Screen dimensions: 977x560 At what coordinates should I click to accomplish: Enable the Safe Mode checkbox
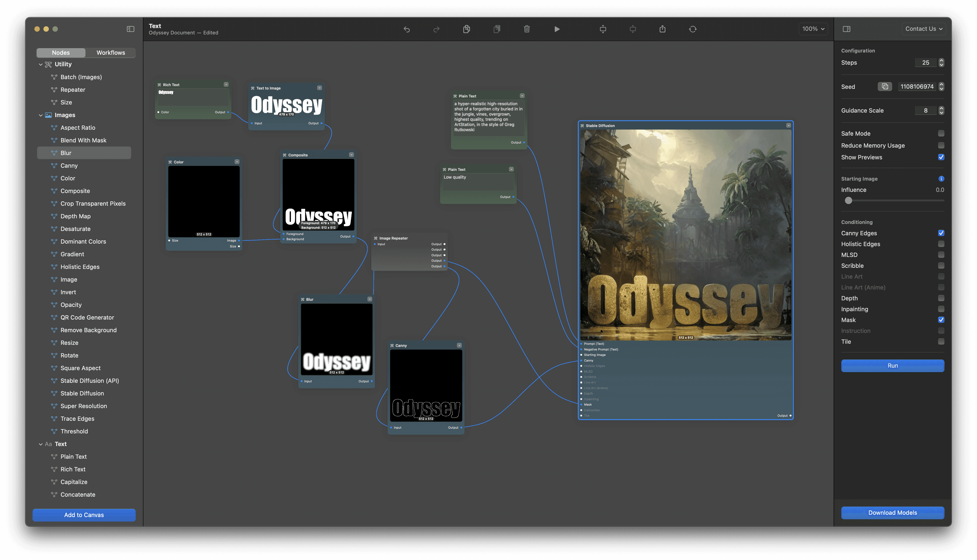[x=941, y=133]
